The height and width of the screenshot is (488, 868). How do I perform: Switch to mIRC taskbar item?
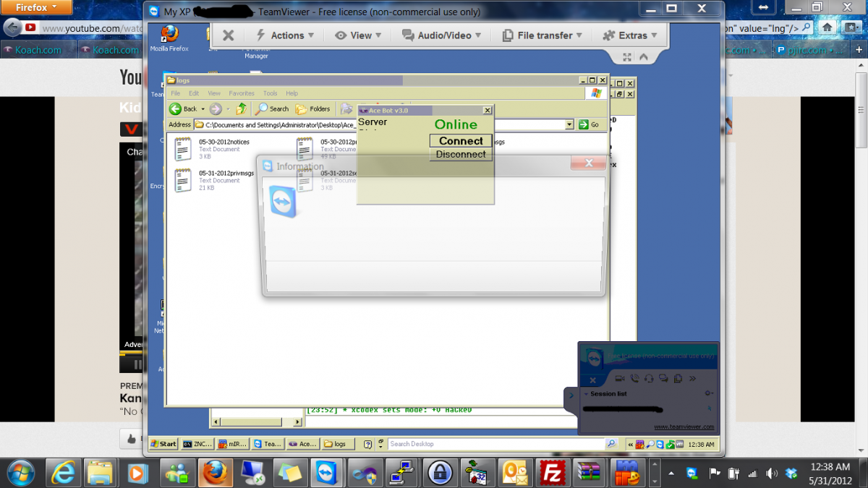click(232, 444)
